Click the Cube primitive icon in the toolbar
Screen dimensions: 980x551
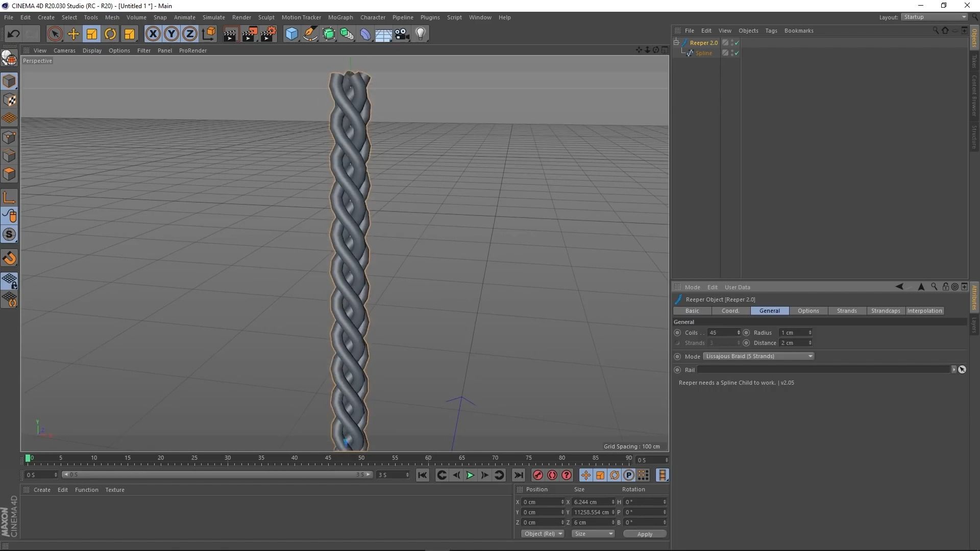pos(291,34)
